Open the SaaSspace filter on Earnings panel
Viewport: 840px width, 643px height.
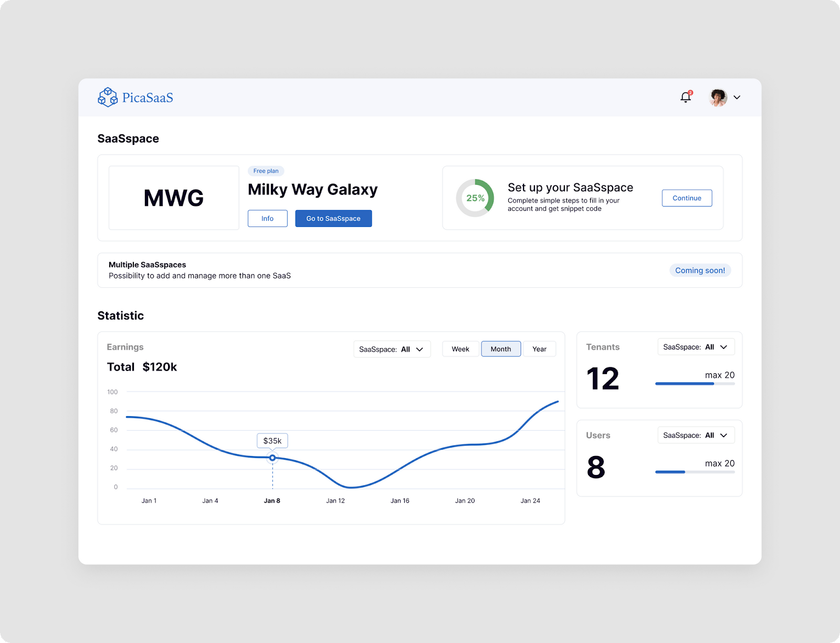392,349
